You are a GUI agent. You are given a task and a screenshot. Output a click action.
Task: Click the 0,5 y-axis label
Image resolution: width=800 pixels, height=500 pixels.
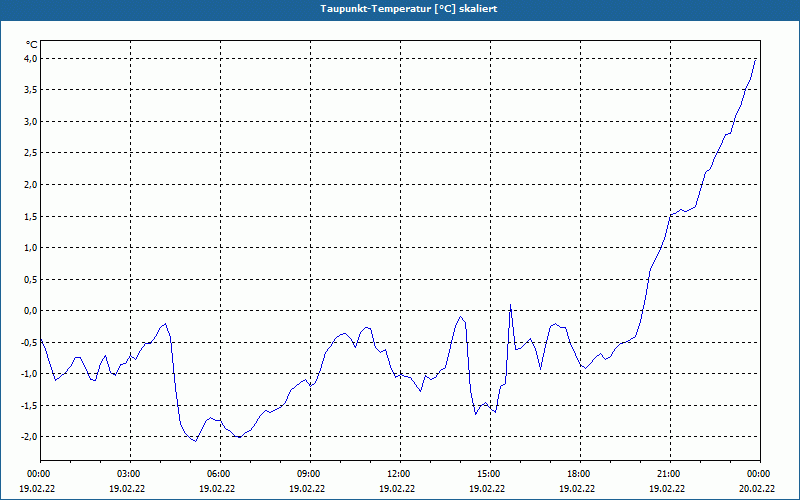[31, 279]
